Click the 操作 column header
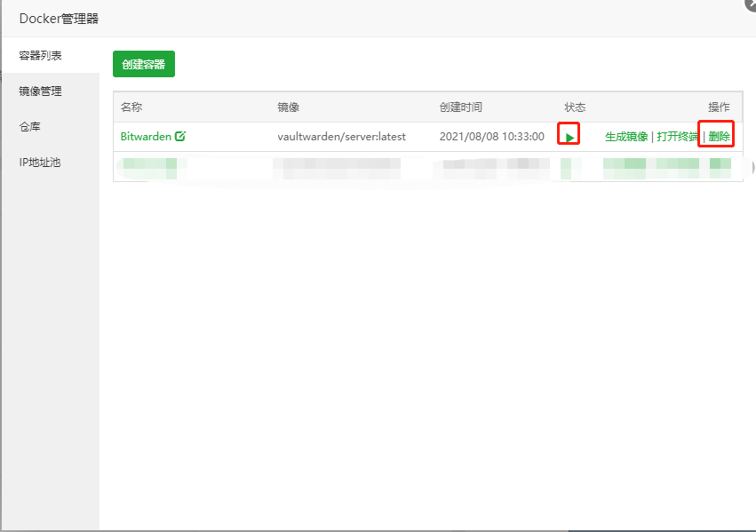The image size is (756, 532). point(719,107)
